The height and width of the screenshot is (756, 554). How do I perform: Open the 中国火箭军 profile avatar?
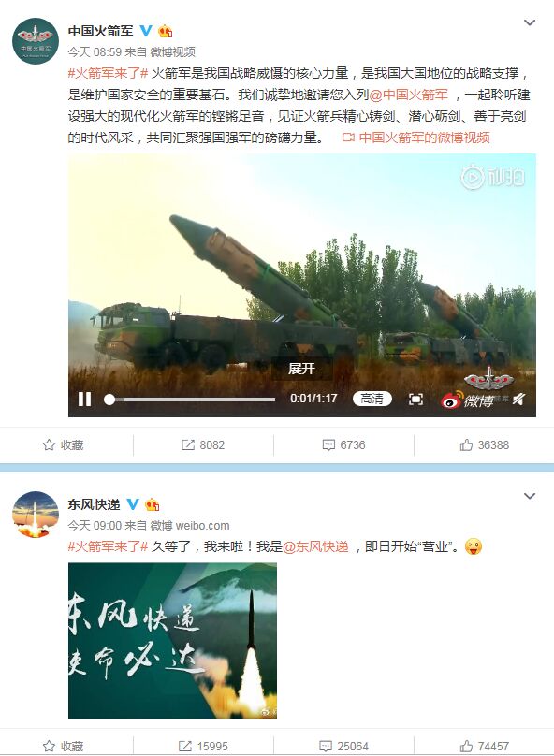(x=36, y=41)
